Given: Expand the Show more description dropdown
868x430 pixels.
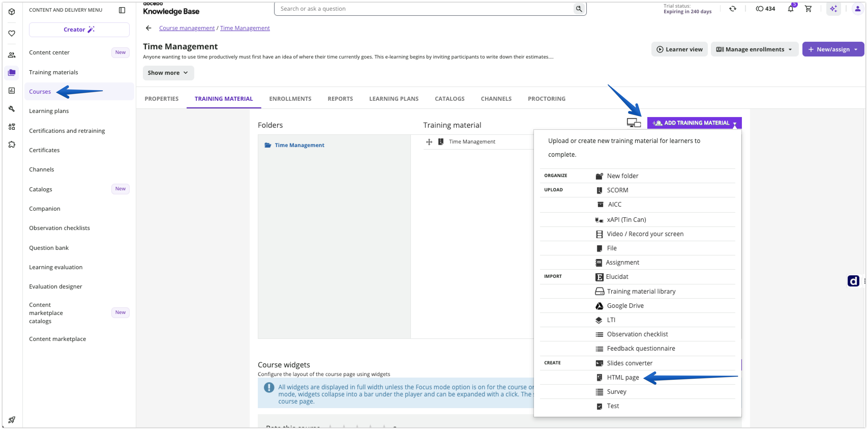Looking at the screenshot, I should [168, 73].
